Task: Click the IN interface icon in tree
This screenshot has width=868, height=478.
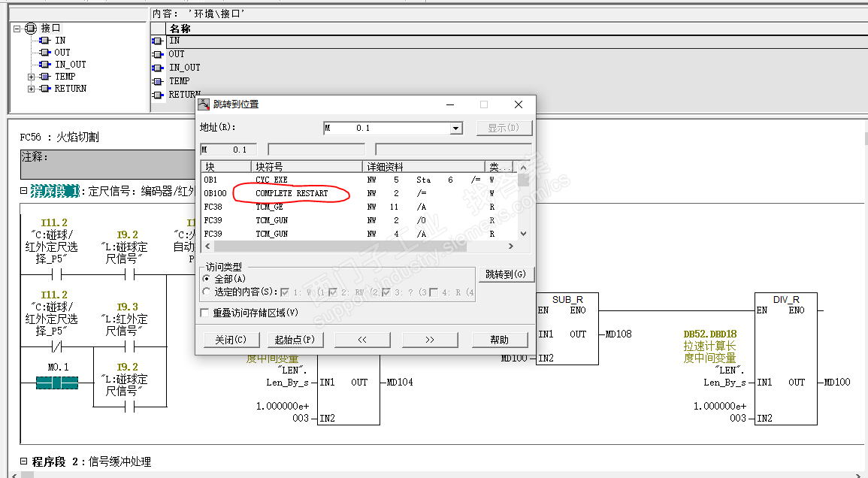Action: pyautogui.click(x=45, y=41)
